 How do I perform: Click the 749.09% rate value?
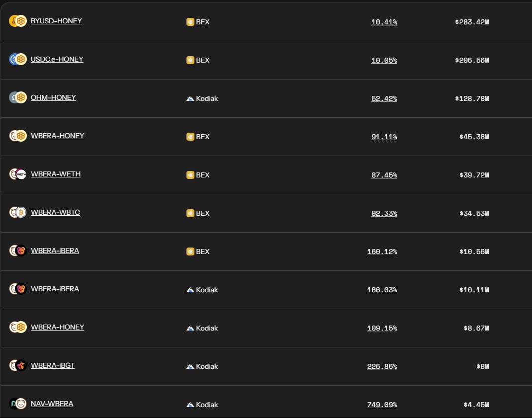click(x=382, y=405)
